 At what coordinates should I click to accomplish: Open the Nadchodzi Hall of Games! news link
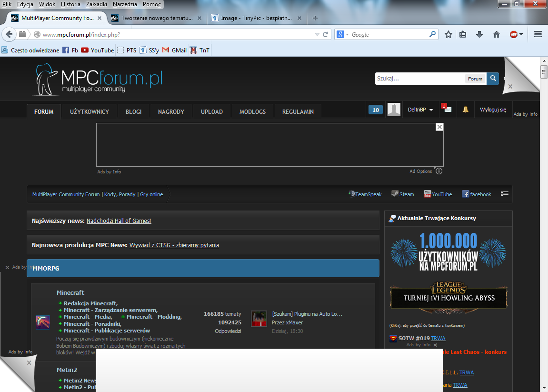click(x=119, y=221)
